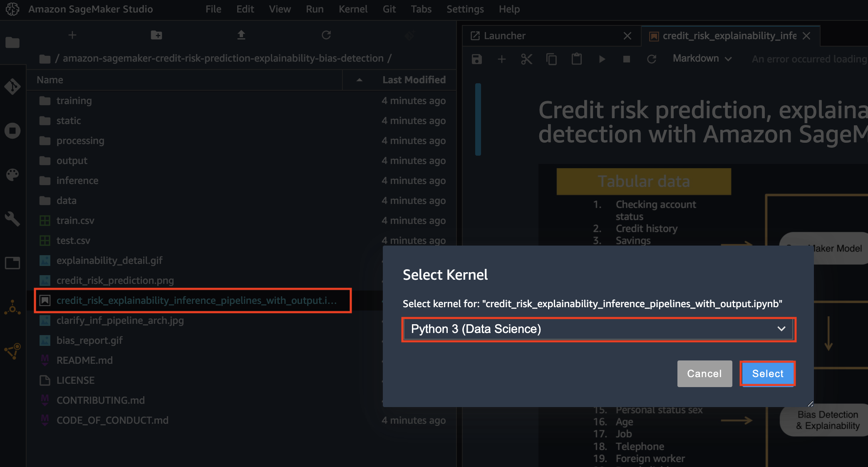
Task: Open the training folder
Action: 74,101
